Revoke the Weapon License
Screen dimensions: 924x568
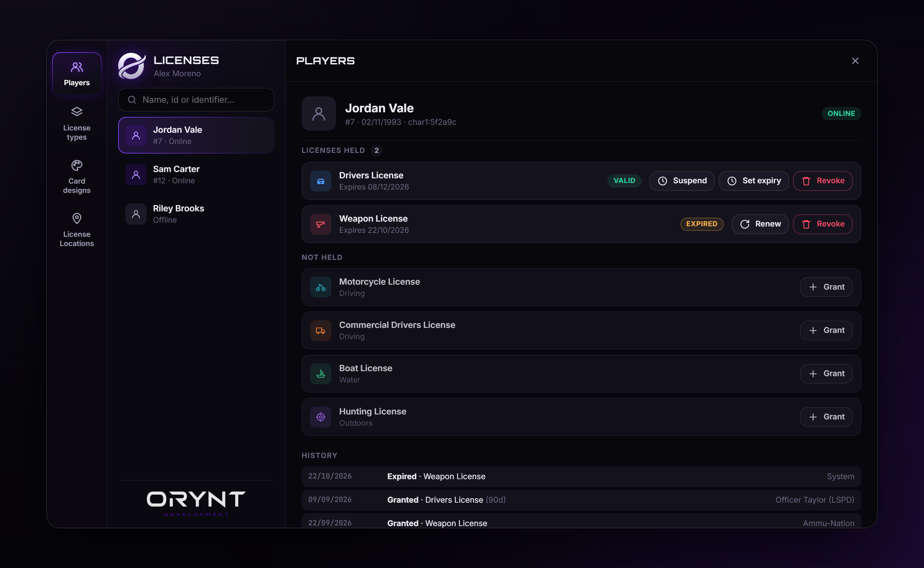coord(822,224)
